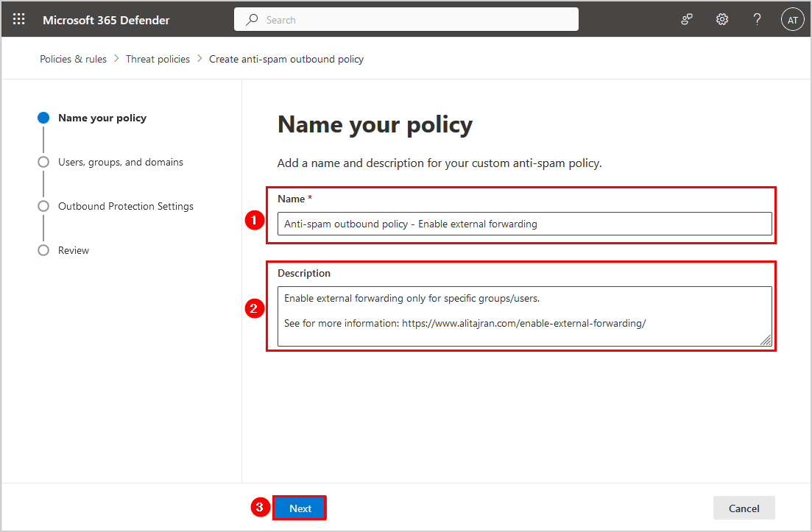Focus the top Search field
The image size is (812, 532).
click(x=412, y=20)
